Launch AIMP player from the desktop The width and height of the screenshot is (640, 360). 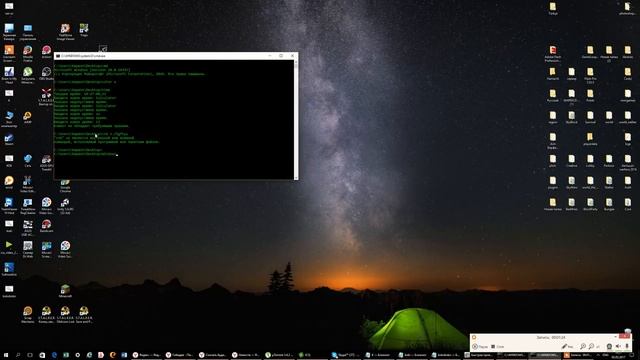click(28, 118)
